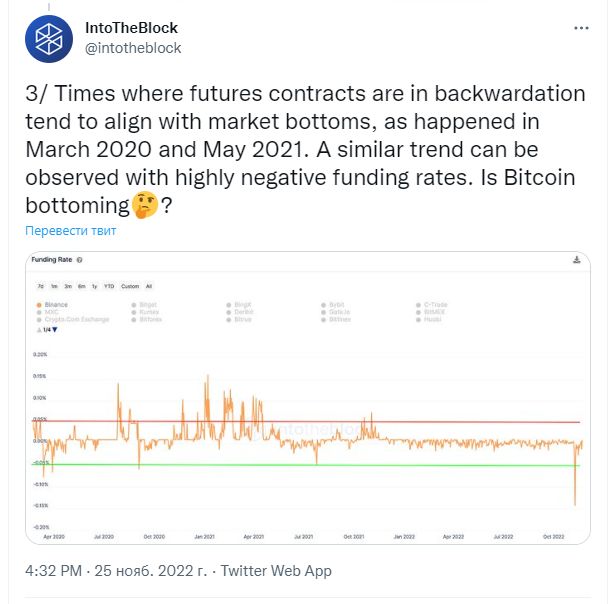Click the IntoTheBlock profile avatar
This screenshot has height=604, width=611.
click(48, 38)
